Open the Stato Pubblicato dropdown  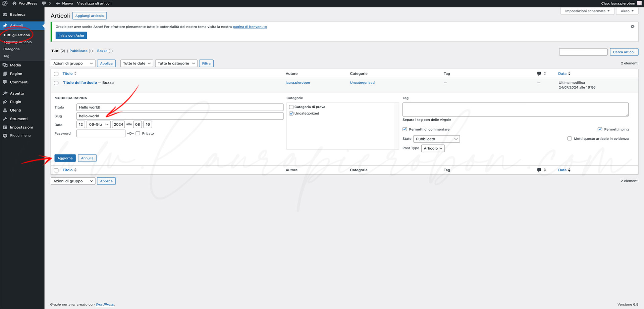click(x=436, y=139)
